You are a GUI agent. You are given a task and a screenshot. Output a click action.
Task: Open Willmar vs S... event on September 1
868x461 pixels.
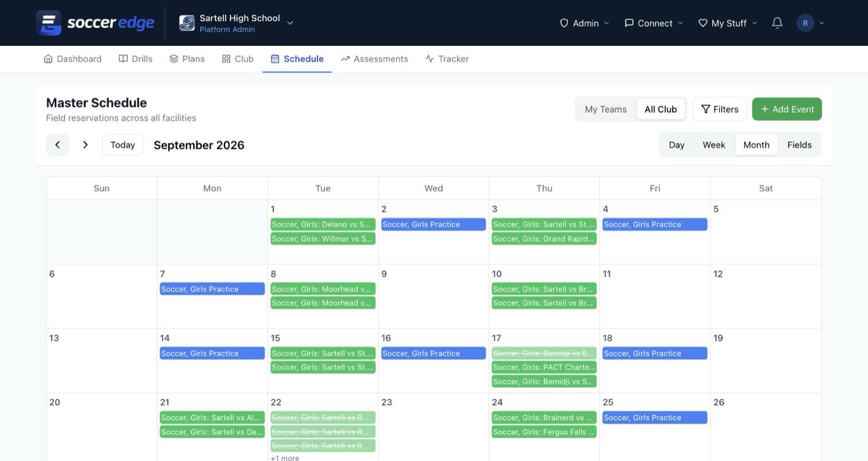[323, 239]
